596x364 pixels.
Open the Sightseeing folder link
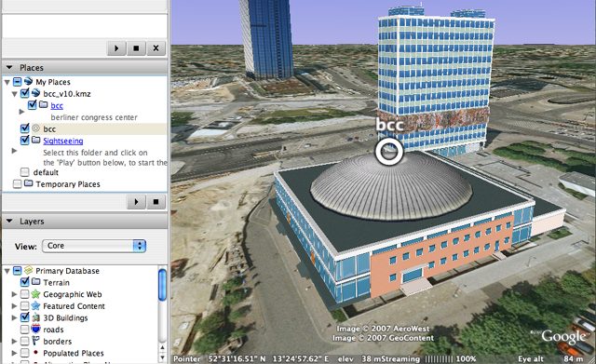click(63, 141)
